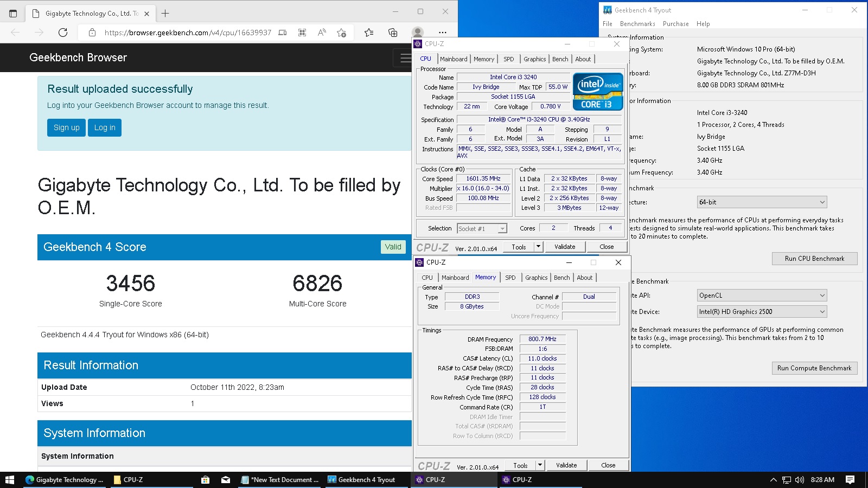Screen dimensions: 868x488
Task: Open New Text Document taskbar item
Action: (280, 480)
